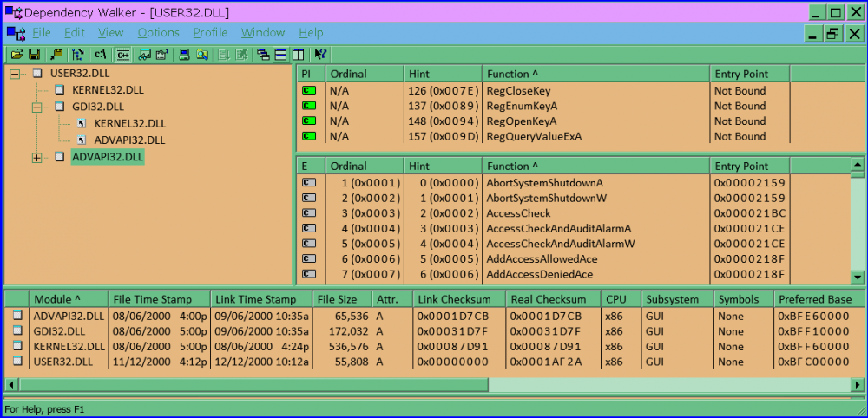Click the Save toolbar icon
Screen dimensions: 868x418
[35, 55]
